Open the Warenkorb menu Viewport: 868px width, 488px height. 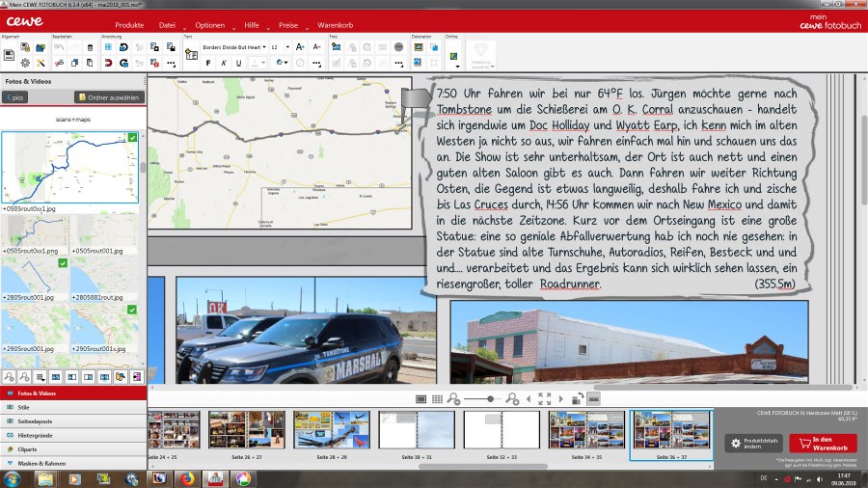pos(336,23)
